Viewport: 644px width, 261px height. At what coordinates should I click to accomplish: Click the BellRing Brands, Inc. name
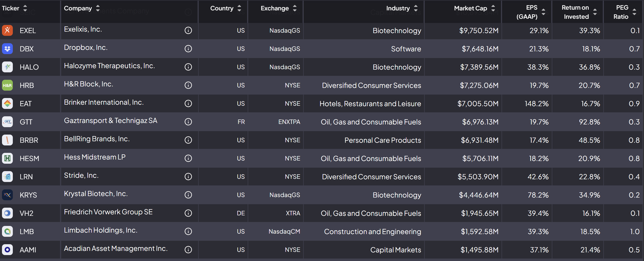click(97, 139)
